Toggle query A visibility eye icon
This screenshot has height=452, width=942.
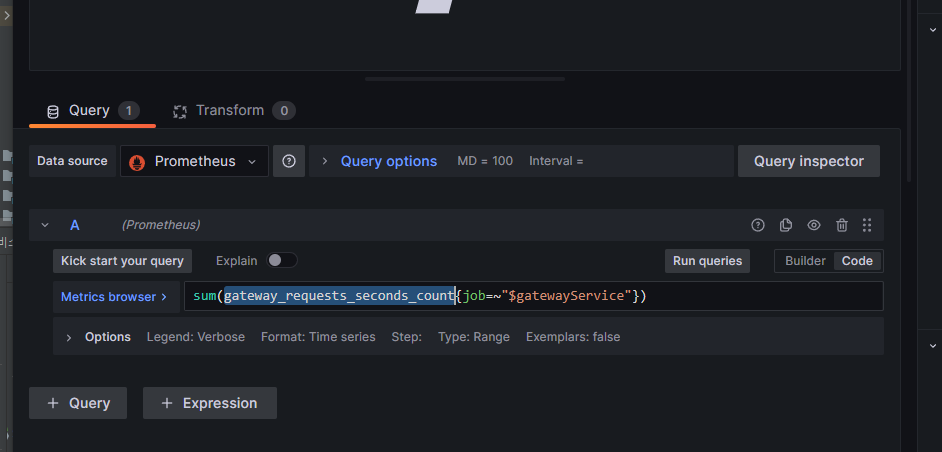pyautogui.click(x=814, y=225)
